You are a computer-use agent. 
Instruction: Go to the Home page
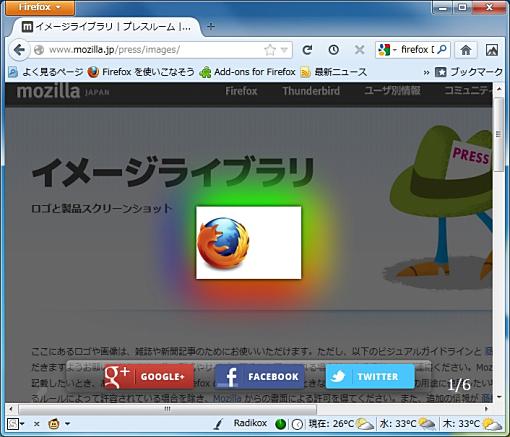point(466,50)
